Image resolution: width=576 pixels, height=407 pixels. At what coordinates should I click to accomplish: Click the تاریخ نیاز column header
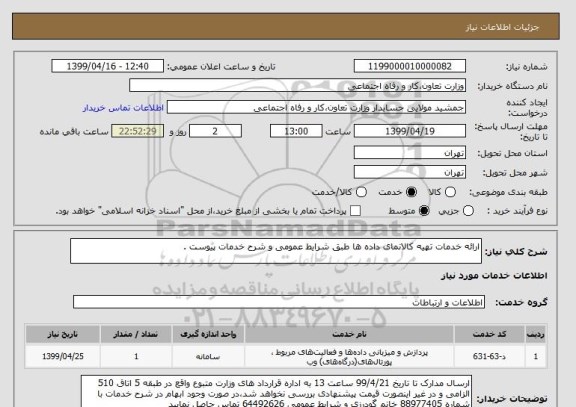[63, 334]
